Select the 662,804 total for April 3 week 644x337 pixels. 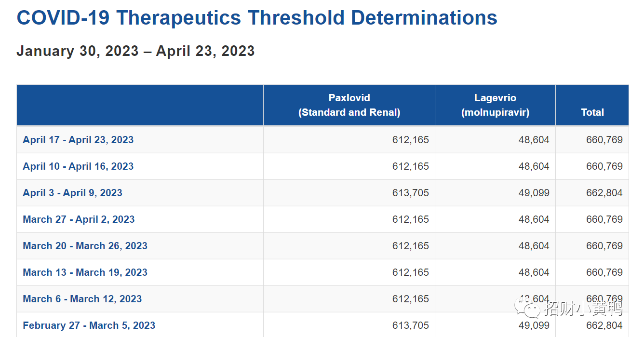pos(604,193)
